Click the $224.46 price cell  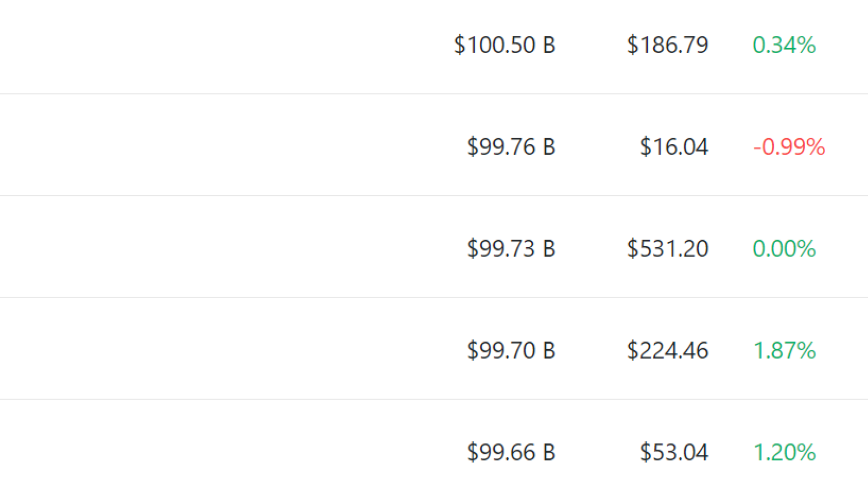coord(667,351)
